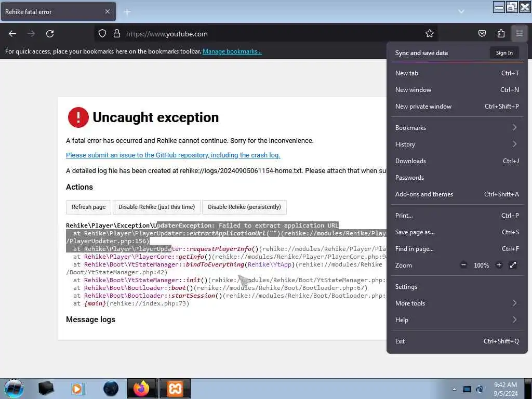Open the list all tabs chevron
The image size is (532, 399).
461,11
